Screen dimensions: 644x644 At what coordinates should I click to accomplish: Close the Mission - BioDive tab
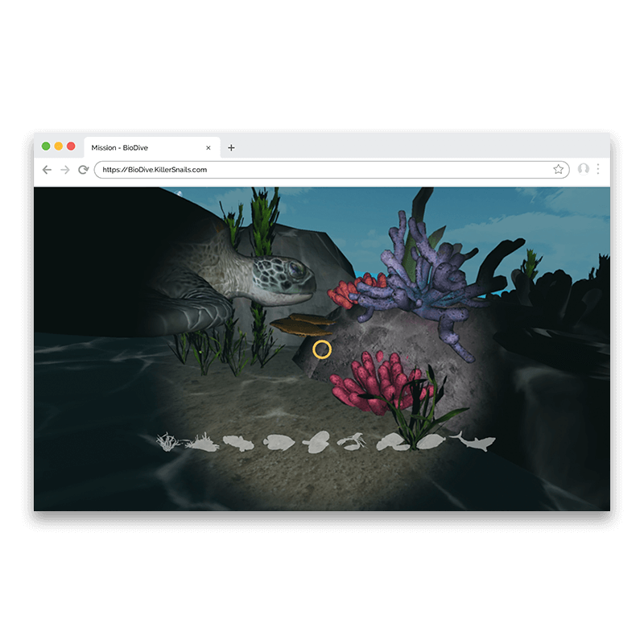208,148
